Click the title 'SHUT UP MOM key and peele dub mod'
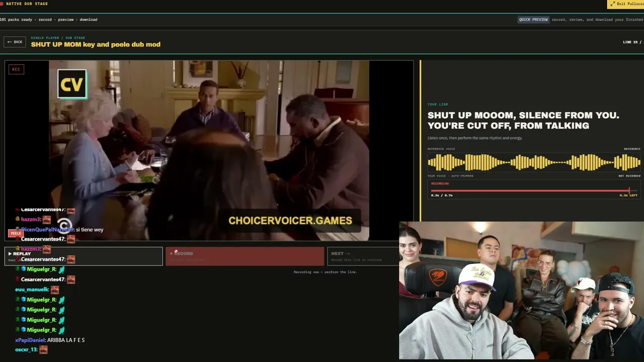644x362 pixels. (96, 44)
